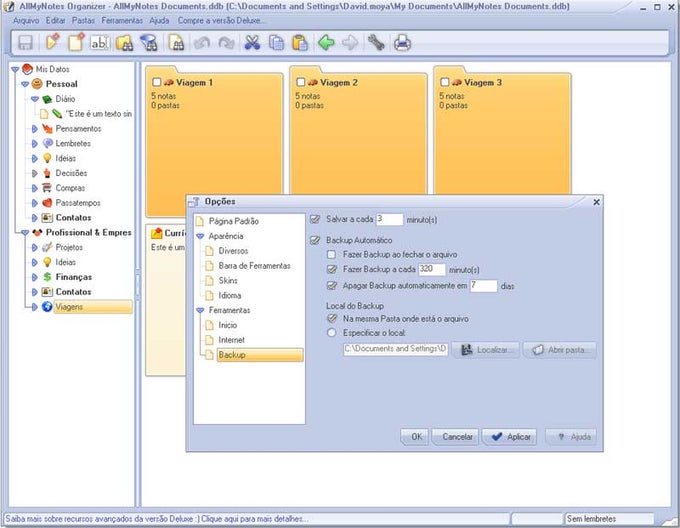Click the Redo arrow toolbar icon
The width and height of the screenshot is (680, 528).
[x=226, y=43]
